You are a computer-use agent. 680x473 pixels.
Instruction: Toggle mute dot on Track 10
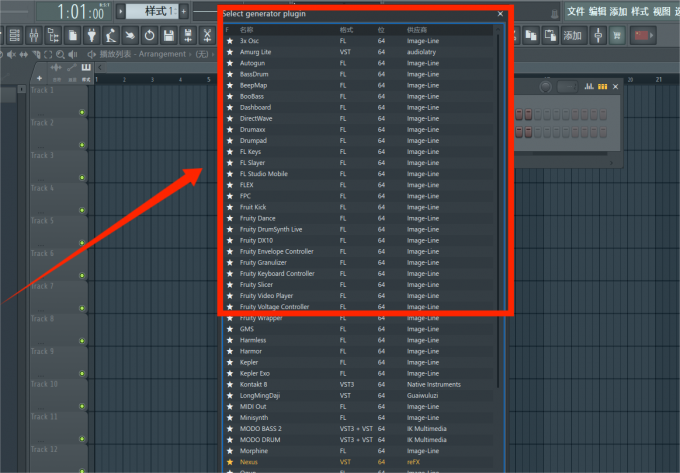click(82, 406)
